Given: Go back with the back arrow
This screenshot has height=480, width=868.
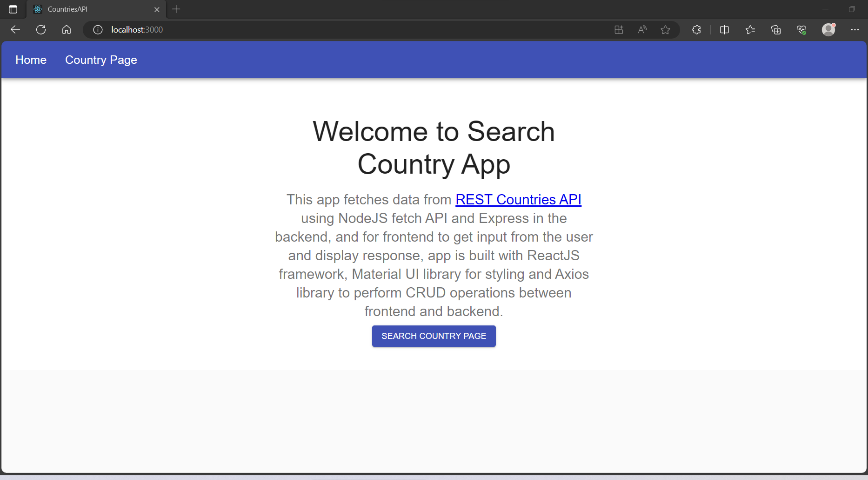Looking at the screenshot, I should coord(15,29).
